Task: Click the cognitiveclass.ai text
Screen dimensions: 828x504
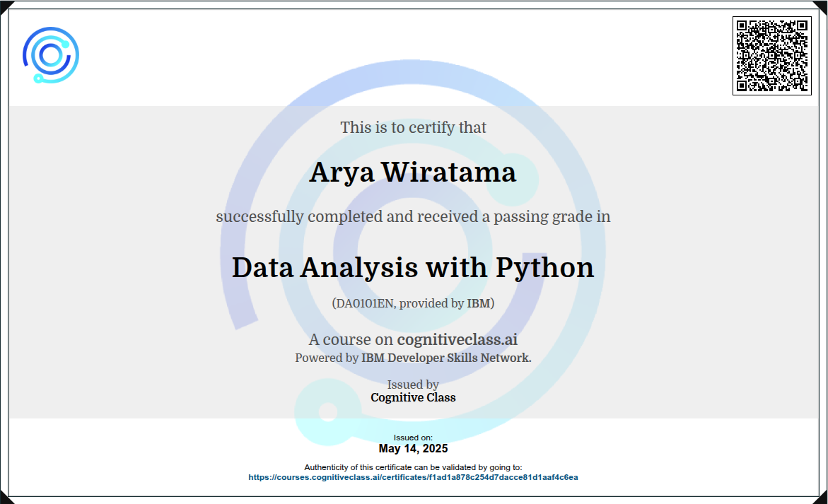Action: (x=457, y=339)
